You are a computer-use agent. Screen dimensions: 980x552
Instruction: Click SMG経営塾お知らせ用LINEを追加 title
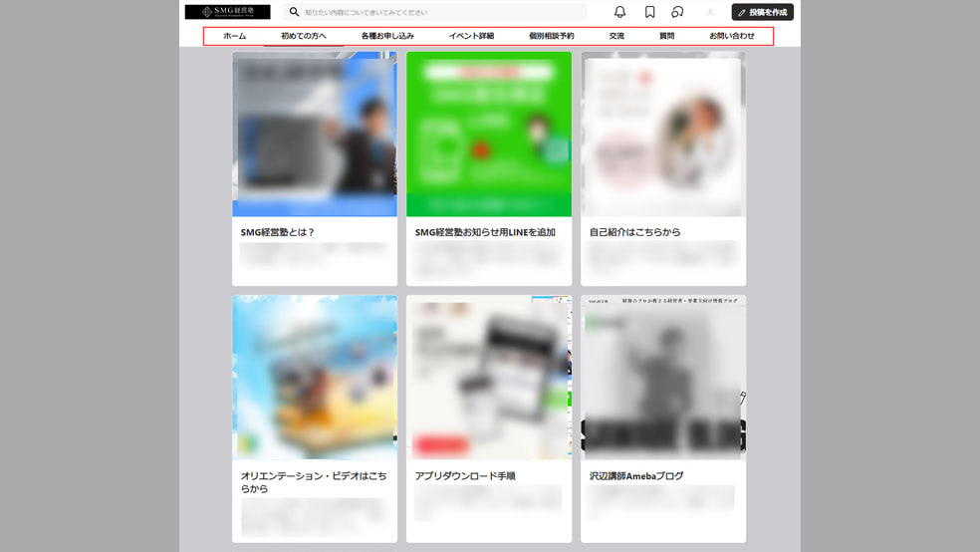(485, 232)
